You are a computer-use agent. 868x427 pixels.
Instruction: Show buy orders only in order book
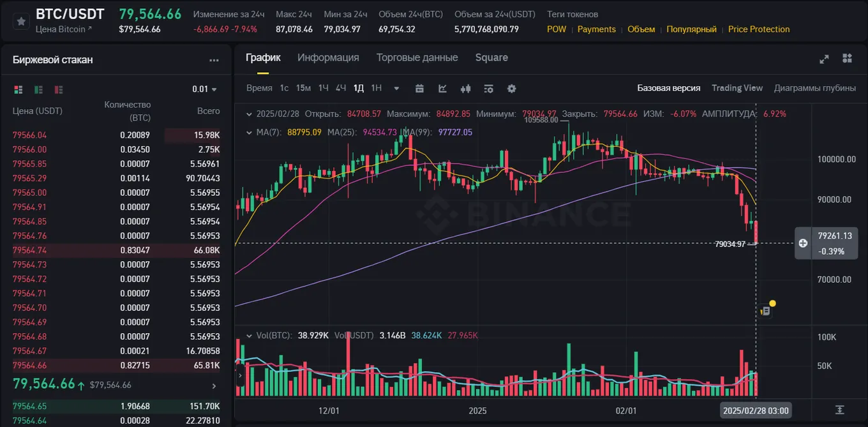pyautogui.click(x=38, y=89)
